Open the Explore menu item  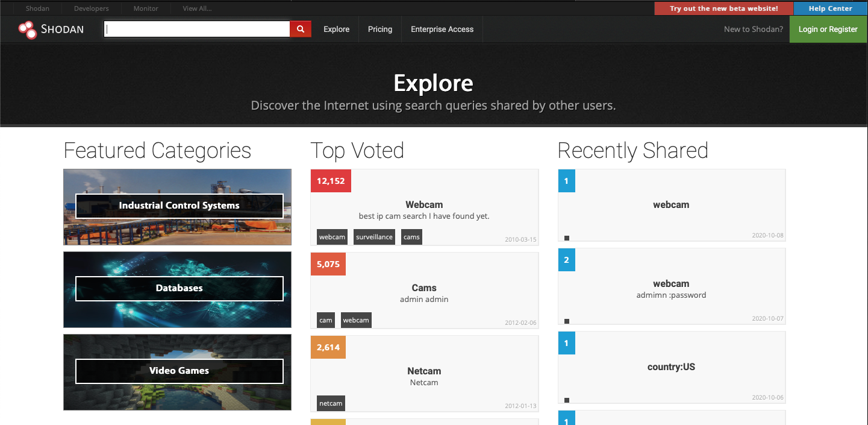tap(336, 29)
